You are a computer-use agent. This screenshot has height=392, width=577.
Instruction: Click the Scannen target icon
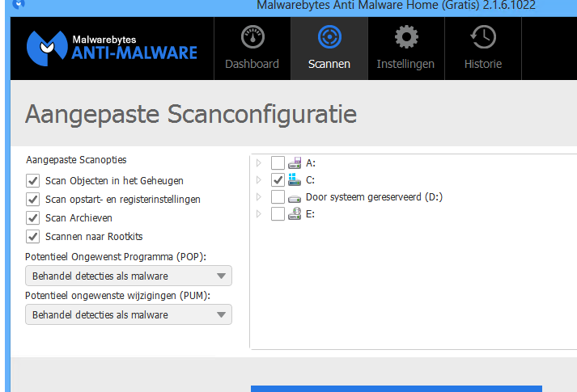(x=329, y=37)
